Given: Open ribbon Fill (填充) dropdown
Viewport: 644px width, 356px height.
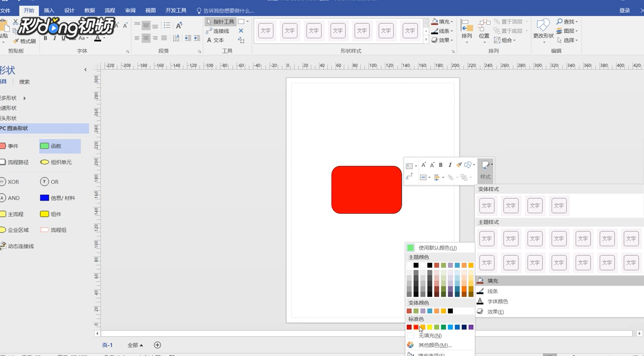Looking at the screenshot, I should pos(442,22).
